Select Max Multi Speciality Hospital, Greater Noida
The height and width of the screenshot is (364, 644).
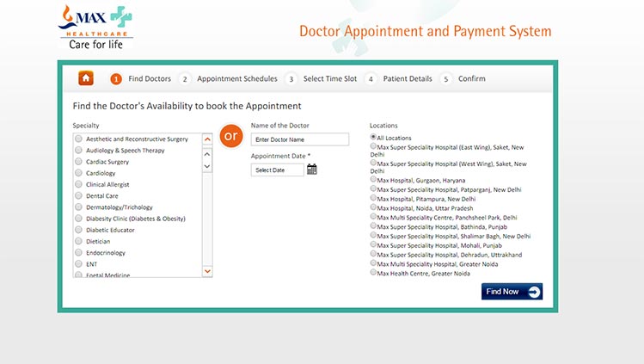pyautogui.click(x=373, y=263)
